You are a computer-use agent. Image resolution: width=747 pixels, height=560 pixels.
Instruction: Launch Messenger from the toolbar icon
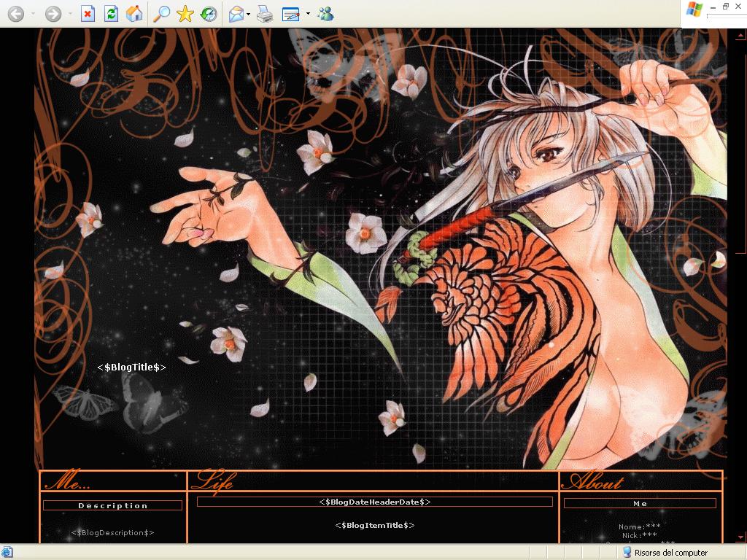pos(326,14)
